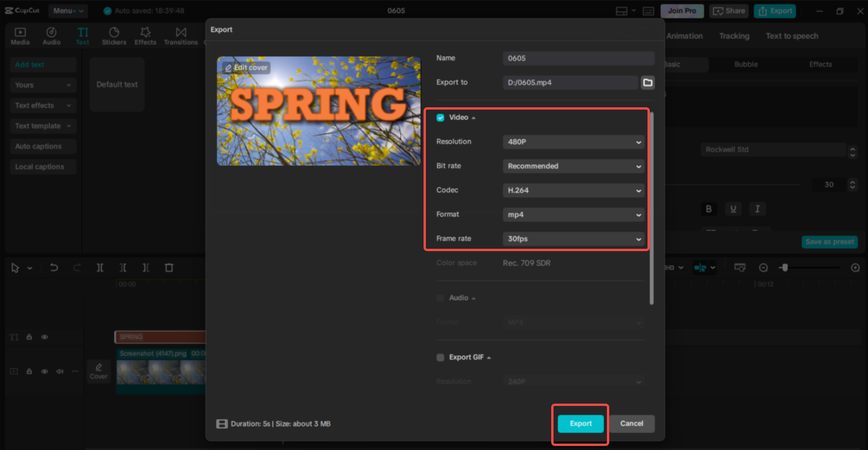Open the Bit rate dropdown showing Recommended
Image resolution: width=868 pixels, height=450 pixels.
(573, 166)
